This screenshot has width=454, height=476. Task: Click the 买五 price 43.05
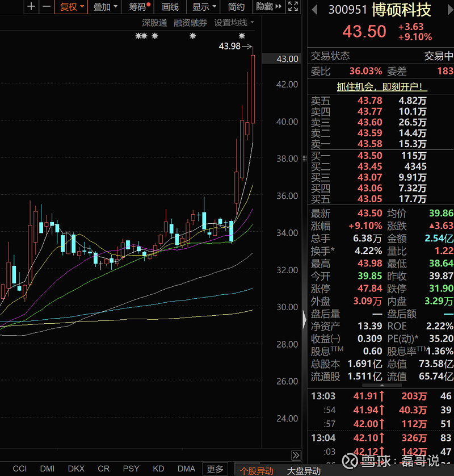[369, 199]
